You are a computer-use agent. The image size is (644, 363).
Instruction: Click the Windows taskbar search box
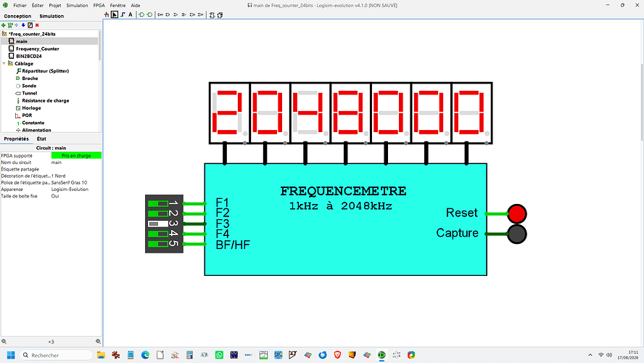[56, 355]
